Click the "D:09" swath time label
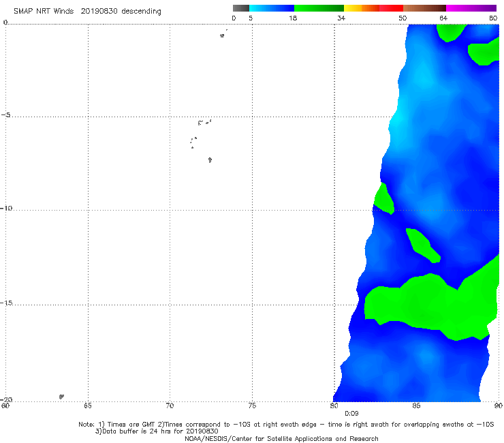Viewport: 504px width, 443px height. coord(351,414)
